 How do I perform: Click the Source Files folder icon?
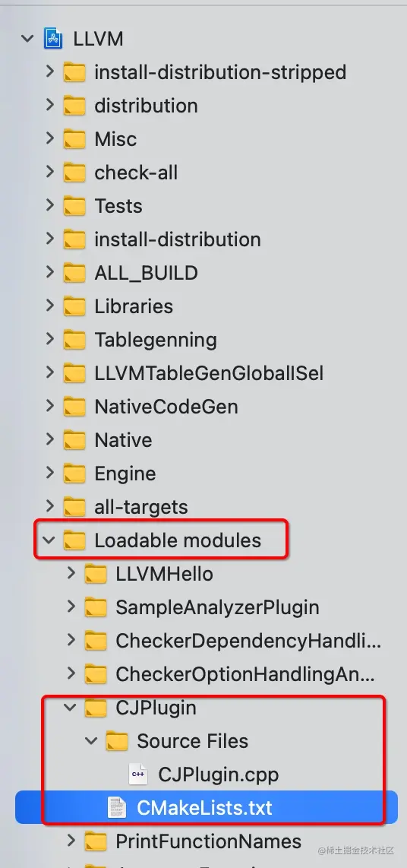coord(117,740)
